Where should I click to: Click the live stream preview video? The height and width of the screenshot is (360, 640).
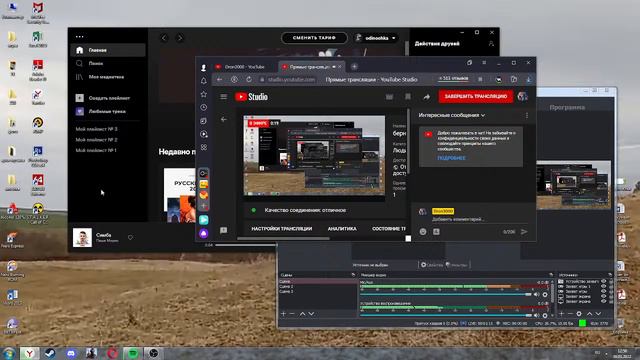pos(314,155)
